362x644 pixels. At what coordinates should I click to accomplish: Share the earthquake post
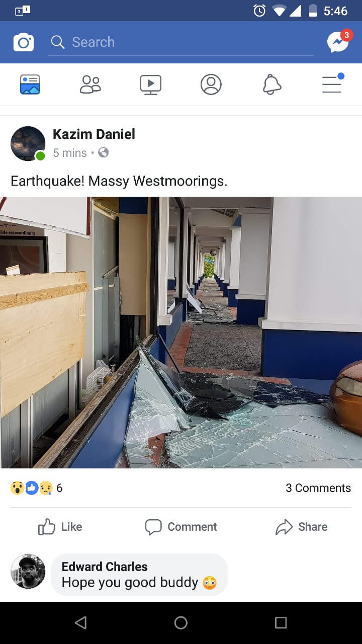click(x=302, y=527)
